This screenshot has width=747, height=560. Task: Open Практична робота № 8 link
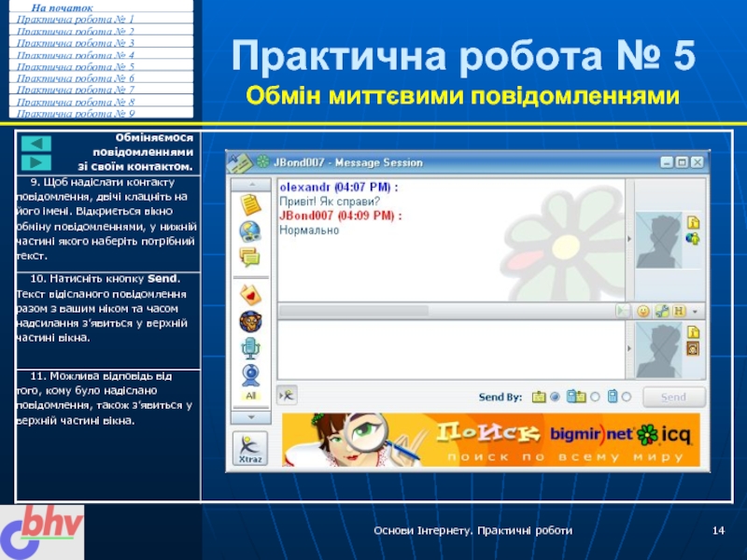pyautogui.click(x=76, y=102)
